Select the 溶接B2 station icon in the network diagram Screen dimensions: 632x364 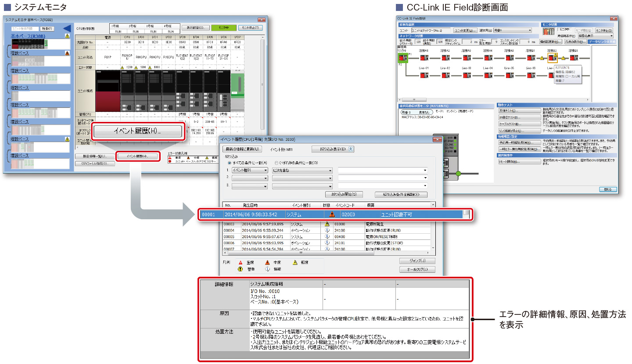point(552,57)
